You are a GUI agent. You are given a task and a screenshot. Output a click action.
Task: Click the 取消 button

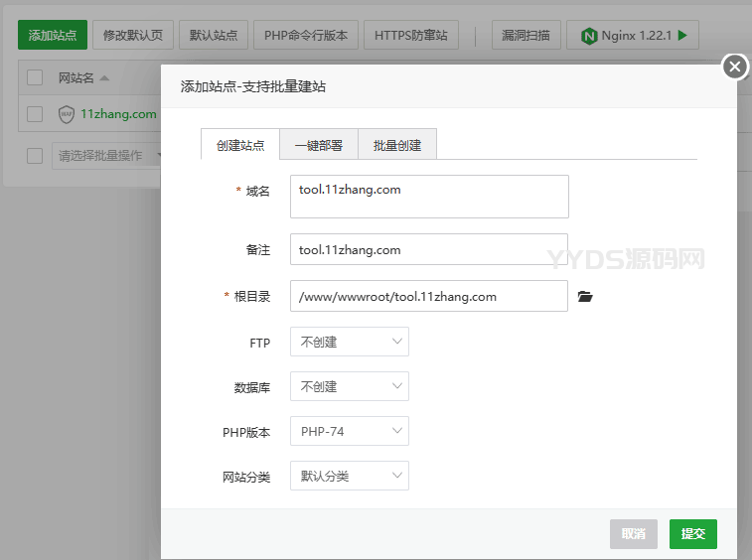pyautogui.click(x=634, y=534)
